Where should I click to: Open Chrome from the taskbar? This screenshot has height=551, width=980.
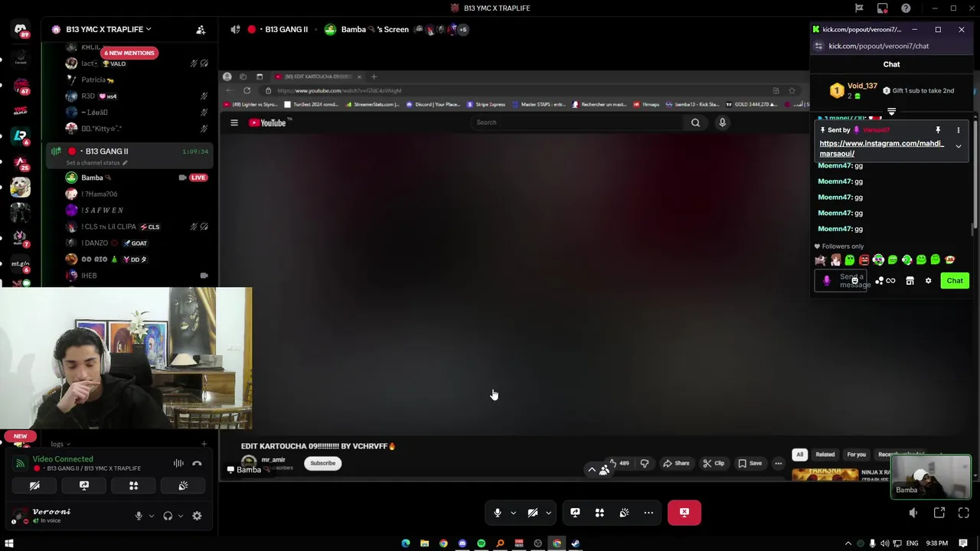click(x=443, y=543)
